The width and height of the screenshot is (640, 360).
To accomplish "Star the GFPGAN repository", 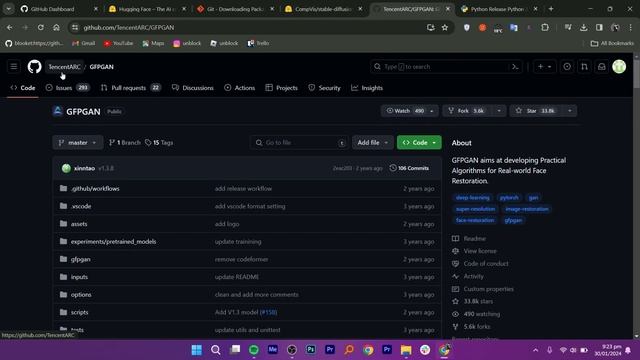I will pyautogui.click(x=536, y=111).
